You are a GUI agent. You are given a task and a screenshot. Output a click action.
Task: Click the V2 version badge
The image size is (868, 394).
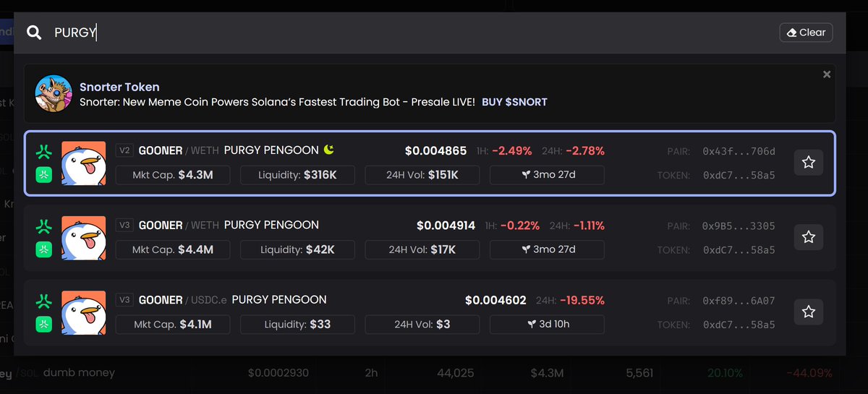pos(124,150)
